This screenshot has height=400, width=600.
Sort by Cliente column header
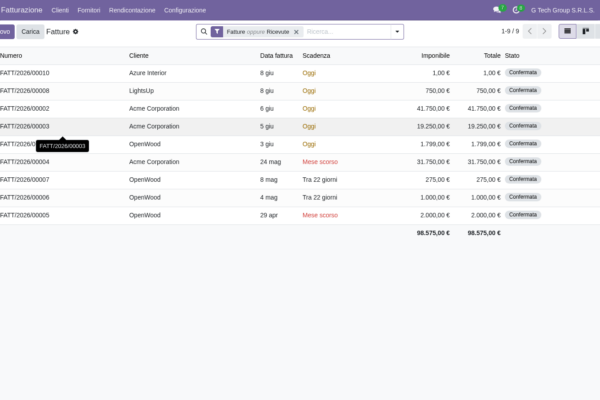[139, 56]
